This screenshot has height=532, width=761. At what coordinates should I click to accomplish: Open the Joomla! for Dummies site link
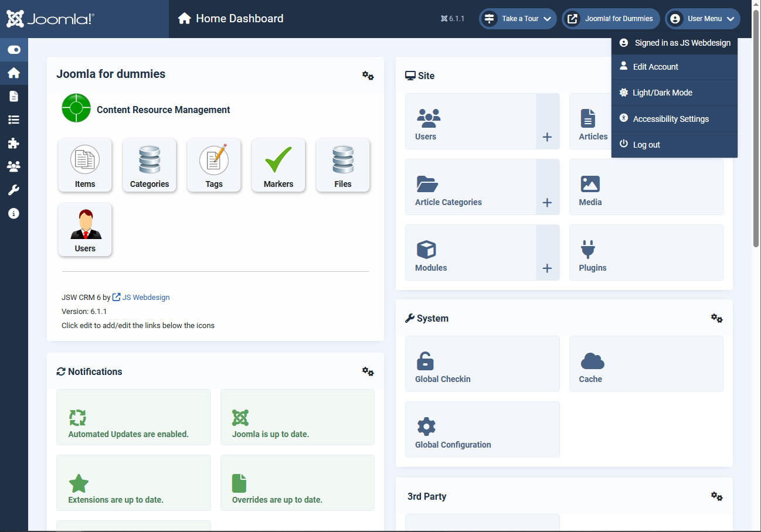point(611,19)
